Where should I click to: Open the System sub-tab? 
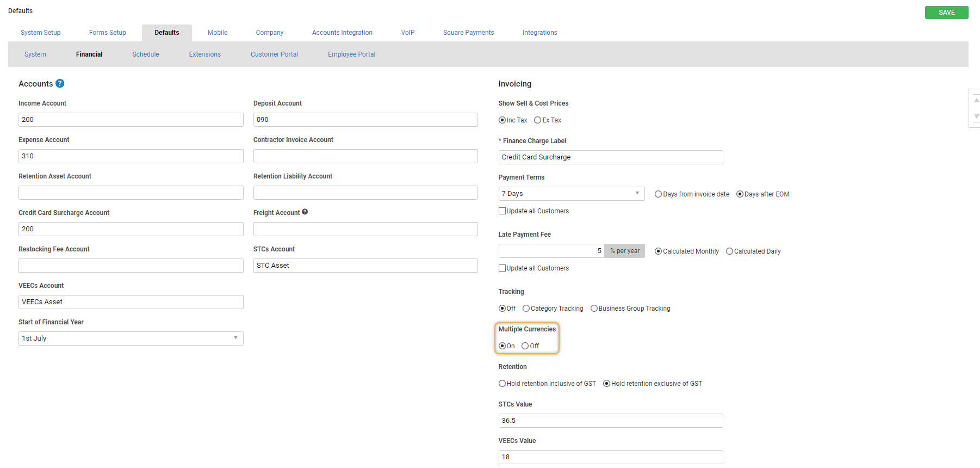tap(35, 54)
